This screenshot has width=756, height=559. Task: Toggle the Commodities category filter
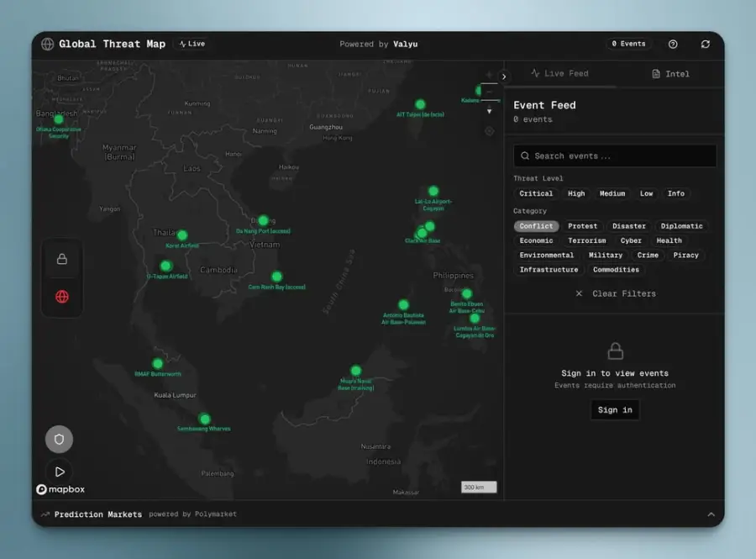pos(617,270)
